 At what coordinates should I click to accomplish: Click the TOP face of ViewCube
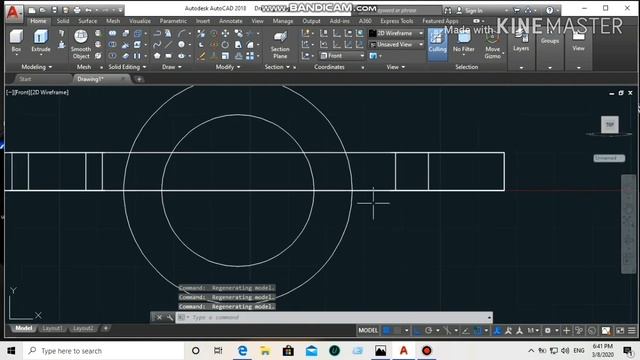(610, 124)
